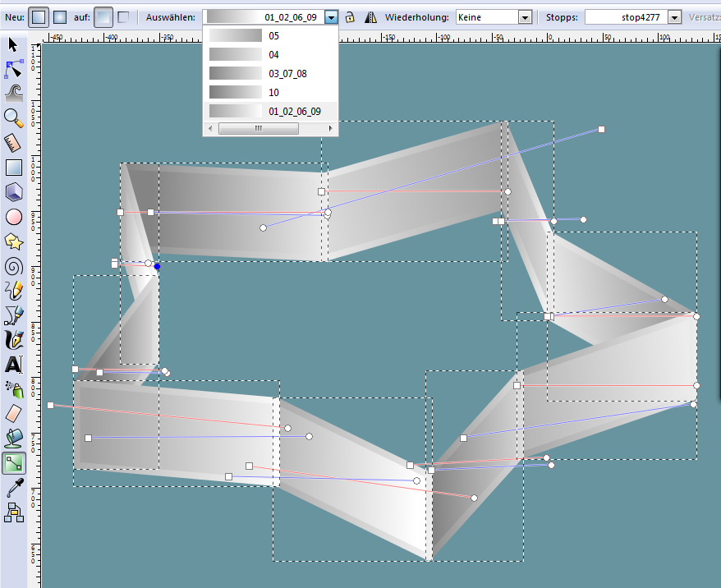Select gradient 10 in the dropdown list
This screenshot has height=588, width=721.
click(x=269, y=93)
